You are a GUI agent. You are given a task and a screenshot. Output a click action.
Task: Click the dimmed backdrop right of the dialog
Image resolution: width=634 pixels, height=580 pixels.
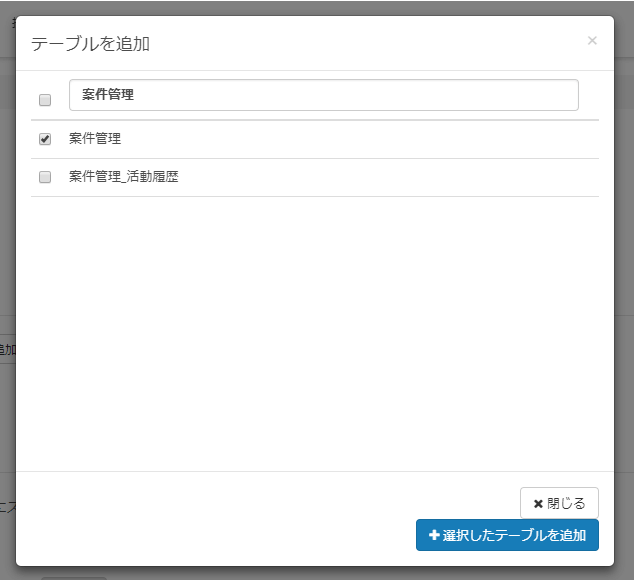[624, 250]
